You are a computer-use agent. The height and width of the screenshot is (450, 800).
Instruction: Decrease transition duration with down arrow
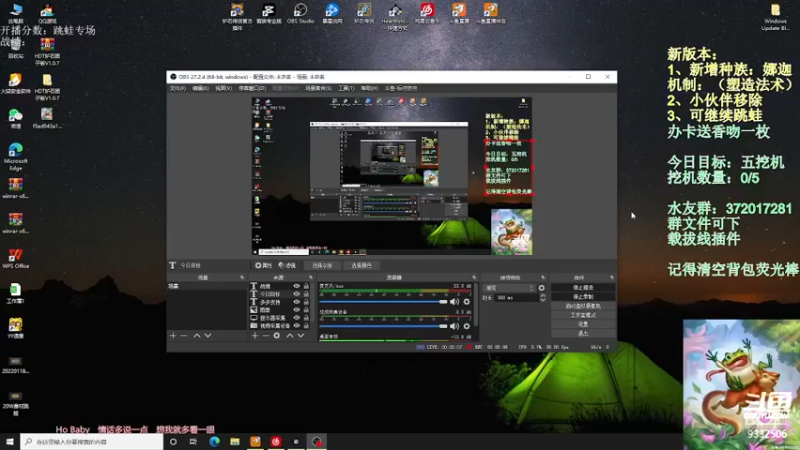point(542,299)
